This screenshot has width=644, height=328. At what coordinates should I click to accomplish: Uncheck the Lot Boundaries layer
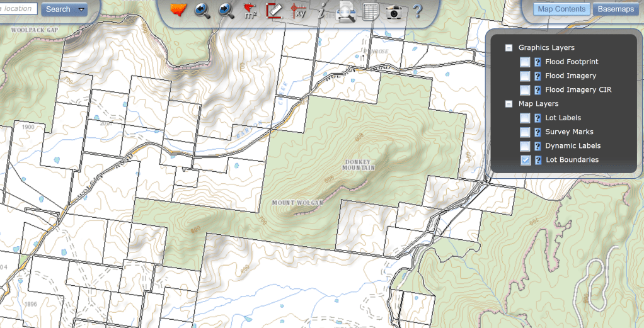click(525, 160)
